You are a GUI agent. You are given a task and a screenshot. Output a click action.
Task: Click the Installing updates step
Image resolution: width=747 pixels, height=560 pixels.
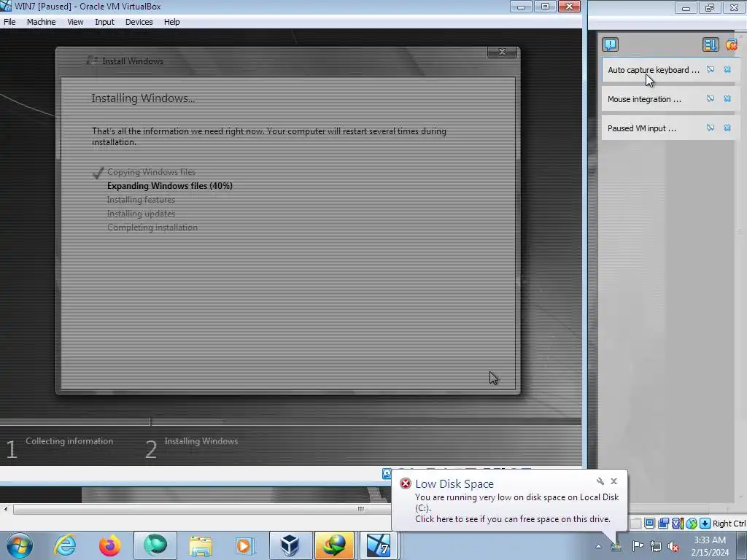pyautogui.click(x=141, y=214)
